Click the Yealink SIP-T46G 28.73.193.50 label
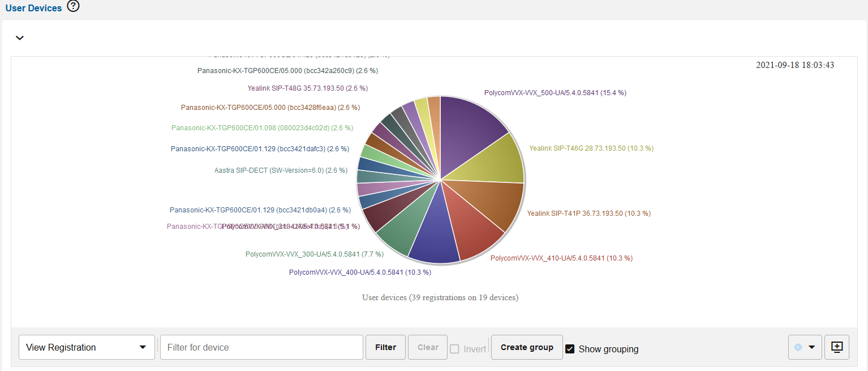 591,148
